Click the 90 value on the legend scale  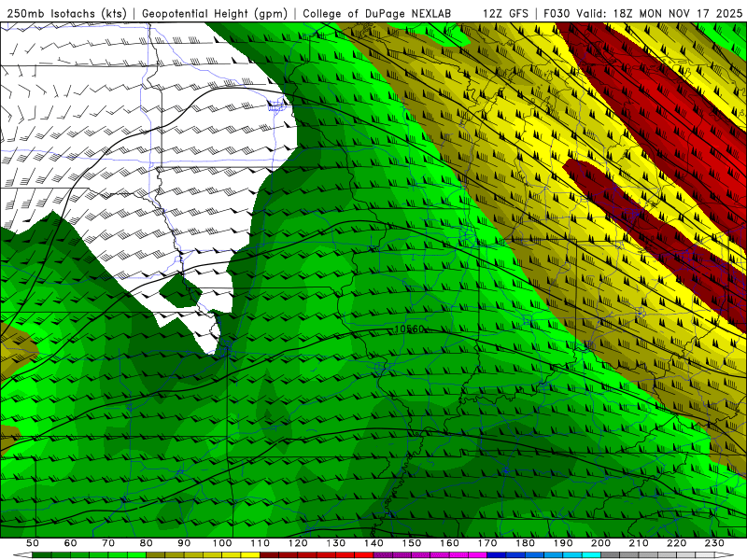pyautogui.click(x=184, y=543)
